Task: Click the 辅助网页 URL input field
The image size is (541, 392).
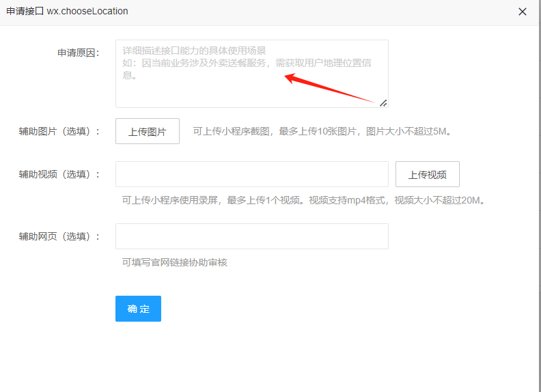Action: (251, 236)
